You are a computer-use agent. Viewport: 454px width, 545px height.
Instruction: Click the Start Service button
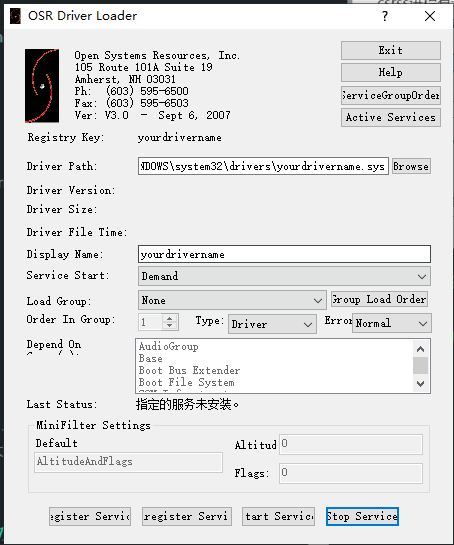278,516
